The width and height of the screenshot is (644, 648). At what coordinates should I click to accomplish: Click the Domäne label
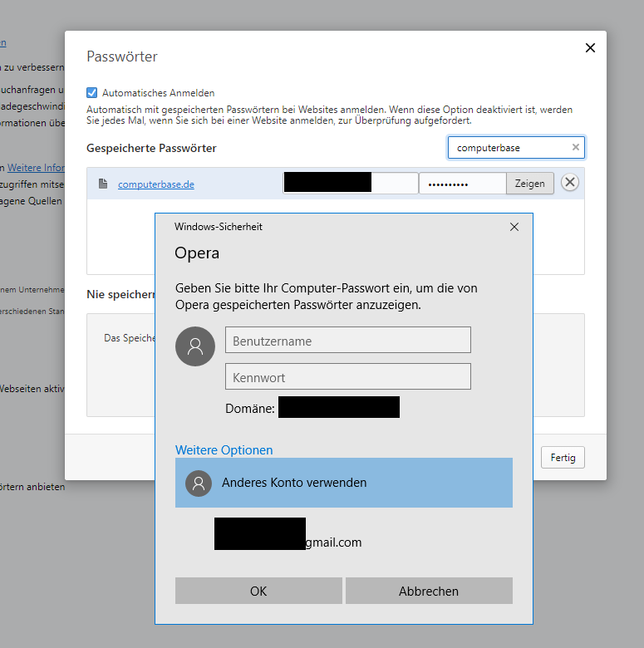pos(249,408)
